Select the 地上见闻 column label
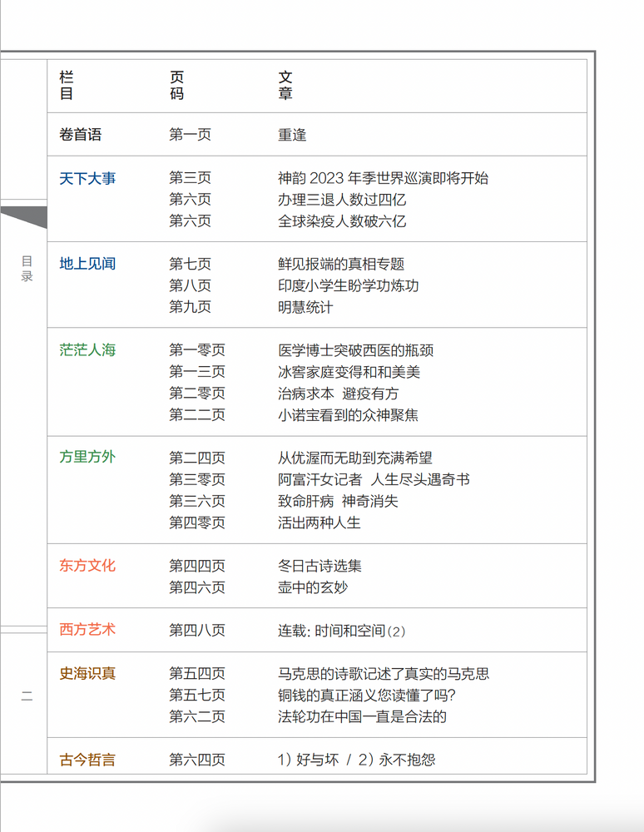The image size is (644, 832). click(x=87, y=264)
